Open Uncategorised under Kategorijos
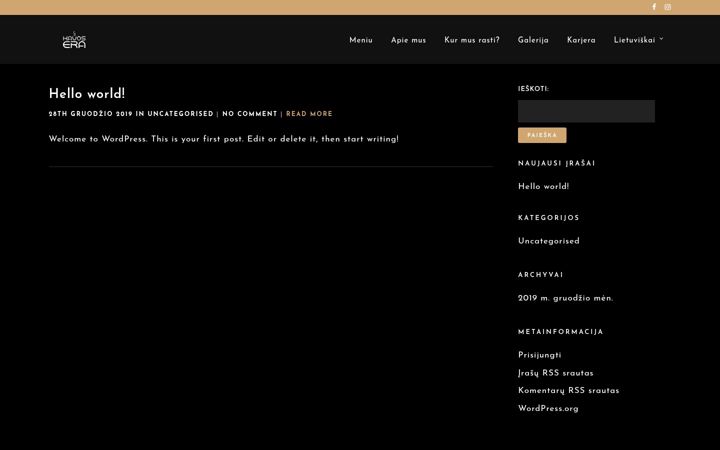The height and width of the screenshot is (450, 720). [x=548, y=241]
